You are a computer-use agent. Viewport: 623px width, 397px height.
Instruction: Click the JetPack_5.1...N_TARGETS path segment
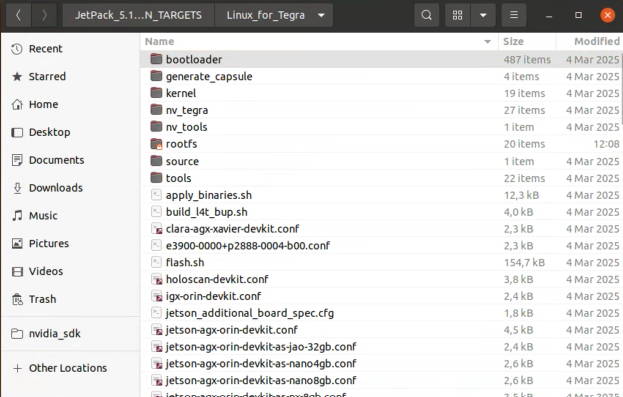pos(138,15)
